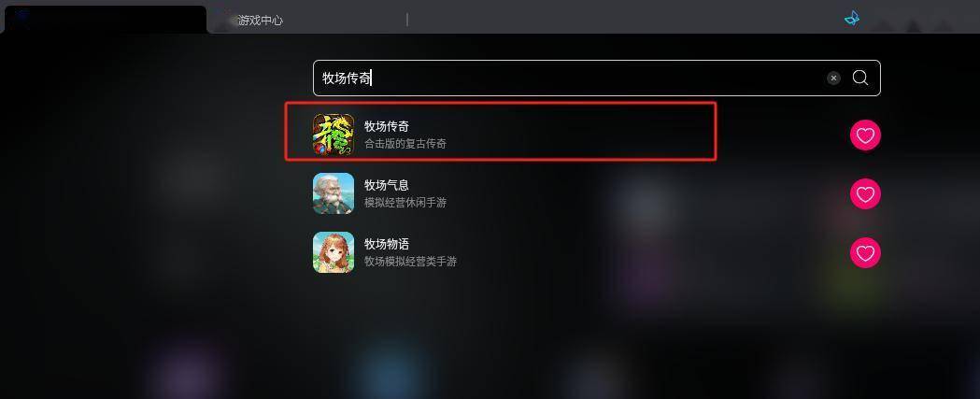
Task: Clear the search text with the x button
Action: pyautogui.click(x=833, y=78)
